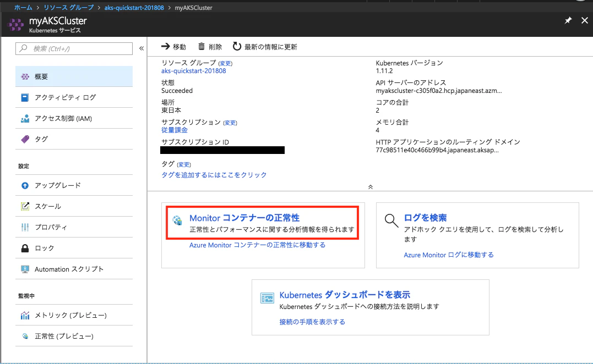The image size is (593, 364).
Task: Click the Kubernetes ダッシュボード chart icon
Action: click(267, 298)
